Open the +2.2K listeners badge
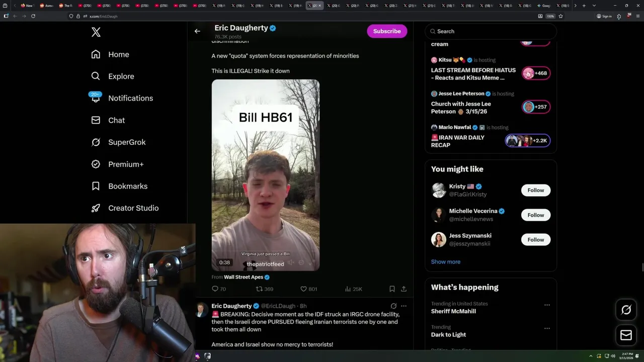This screenshot has height=362, width=644. (x=528, y=140)
